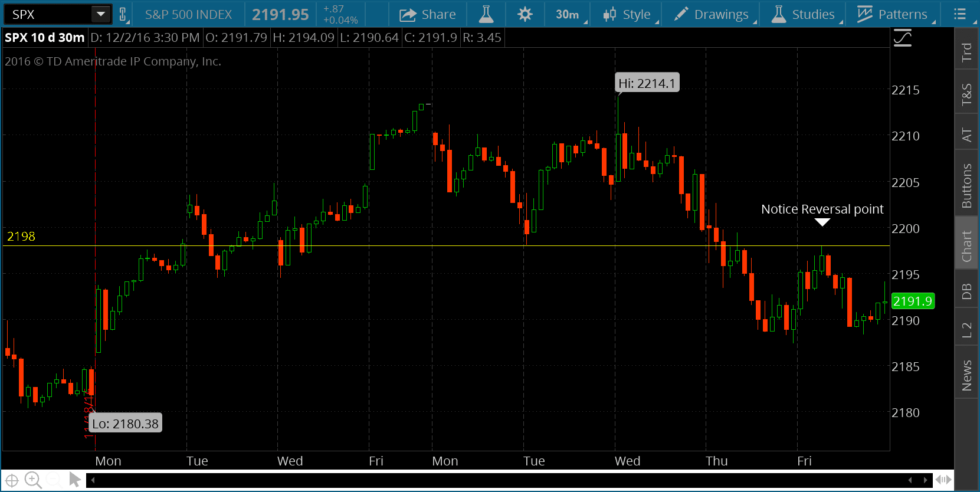980x492 pixels.
Task: Click the 2191.95 last price value
Action: [280, 14]
